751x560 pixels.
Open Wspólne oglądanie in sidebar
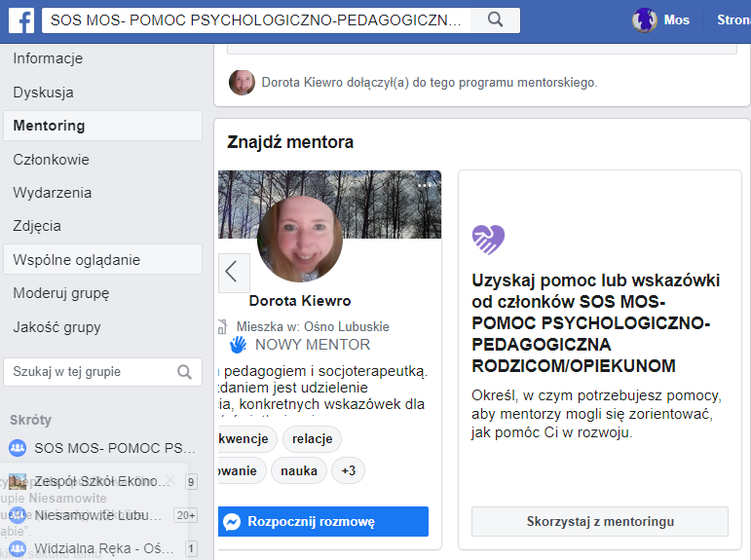tap(102, 259)
